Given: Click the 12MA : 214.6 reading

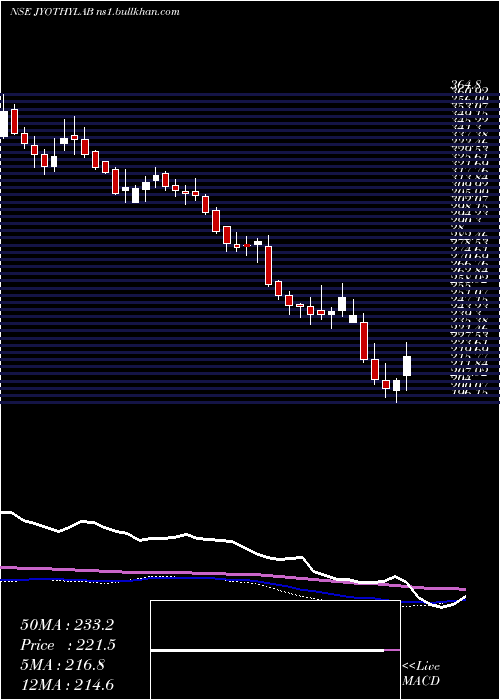Looking at the screenshot, I should [67, 685].
